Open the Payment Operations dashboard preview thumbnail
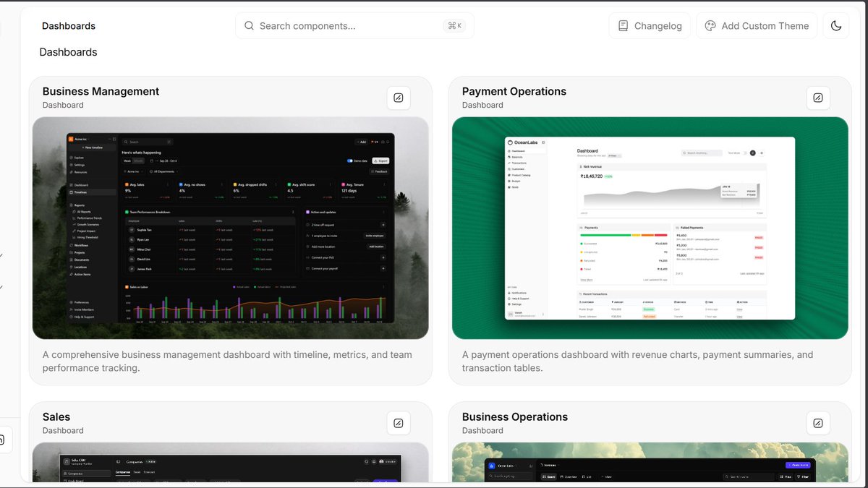The image size is (868, 488). point(650,228)
